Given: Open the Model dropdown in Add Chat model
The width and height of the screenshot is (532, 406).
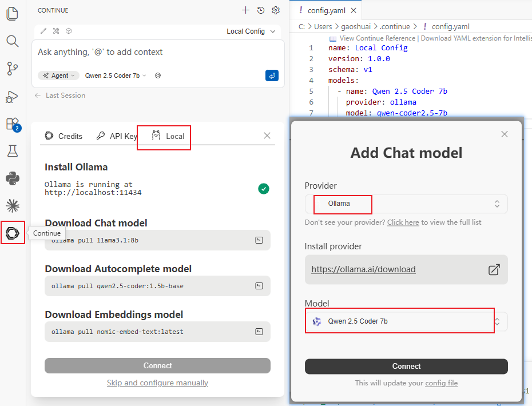Looking at the screenshot, I should coord(406,321).
